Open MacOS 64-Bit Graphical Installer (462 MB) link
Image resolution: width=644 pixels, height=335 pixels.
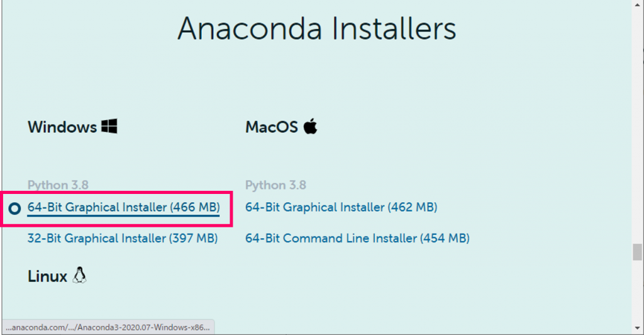341,207
